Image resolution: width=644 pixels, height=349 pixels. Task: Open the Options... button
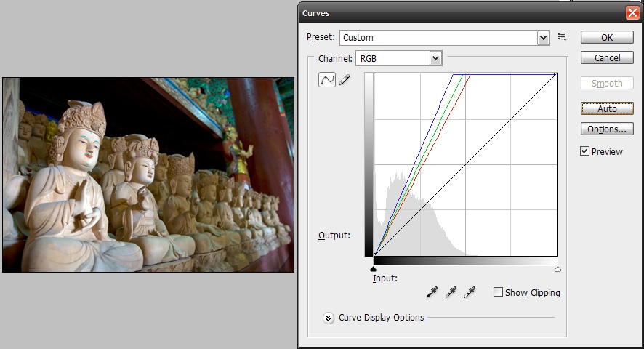(x=607, y=129)
